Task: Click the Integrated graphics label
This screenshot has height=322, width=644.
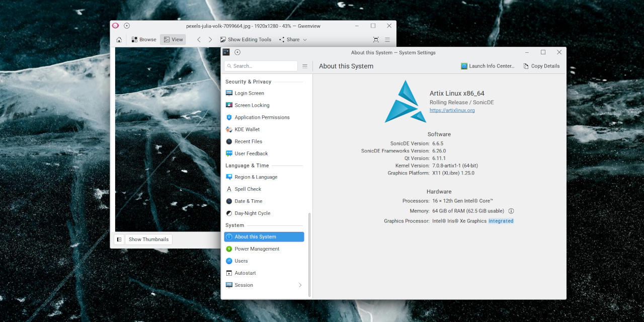Action: [501, 221]
